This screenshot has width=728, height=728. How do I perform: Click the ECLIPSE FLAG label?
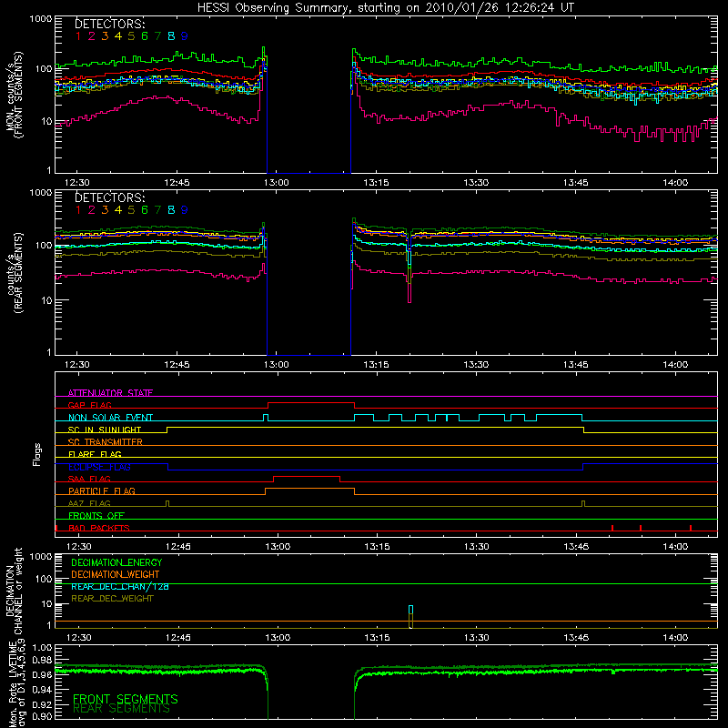(x=100, y=467)
